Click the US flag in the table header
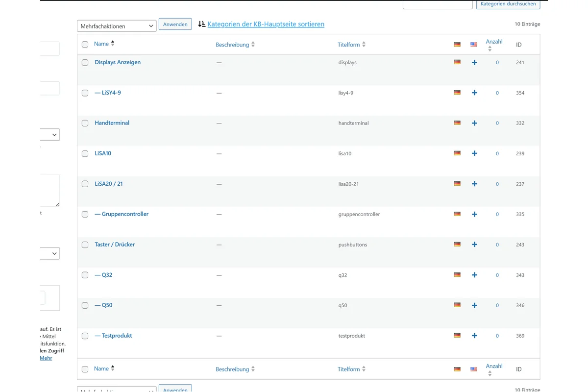 click(473, 44)
